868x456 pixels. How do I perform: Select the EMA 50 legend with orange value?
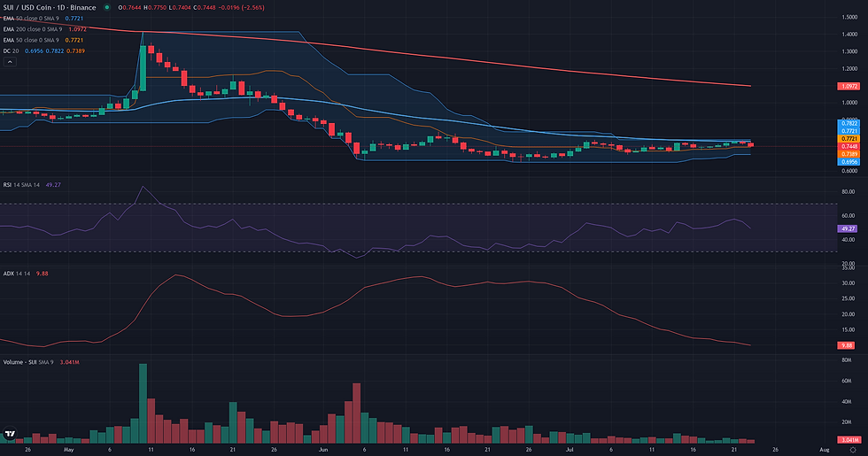pos(43,40)
